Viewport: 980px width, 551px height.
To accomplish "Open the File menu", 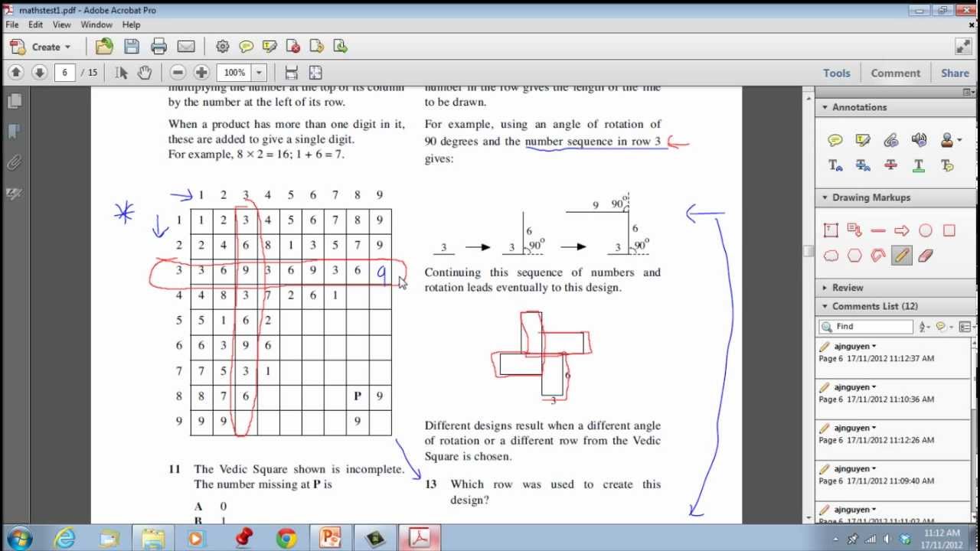I will pos(12,24).
